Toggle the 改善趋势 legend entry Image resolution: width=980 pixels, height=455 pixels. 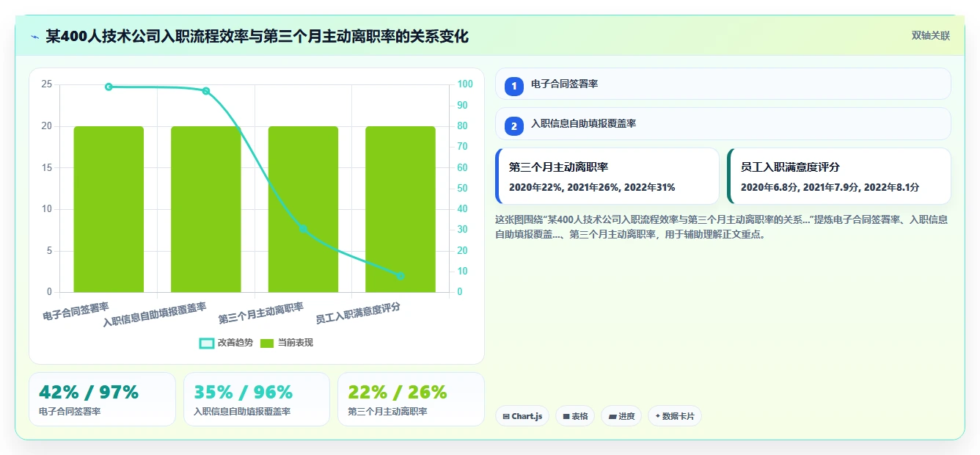226,343
